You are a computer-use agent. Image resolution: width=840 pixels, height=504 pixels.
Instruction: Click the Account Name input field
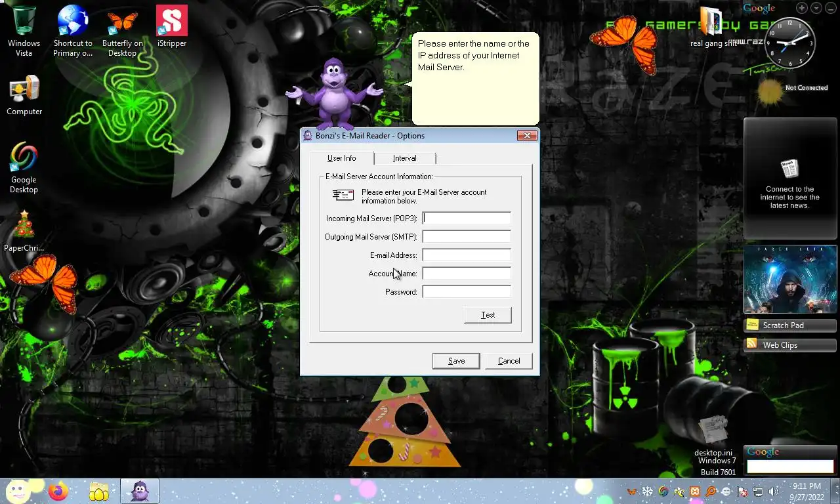[467, 274]
